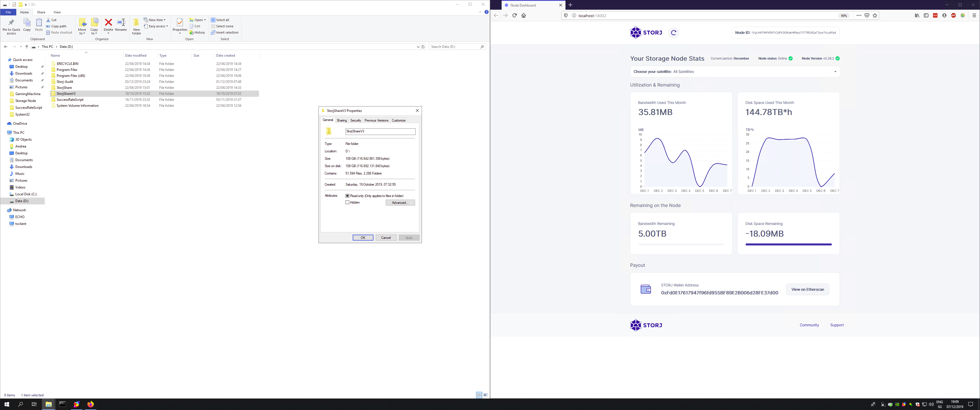Click the Properties ribbon icon
This screenshot has height=410, width=980.
tap(180, 24)
